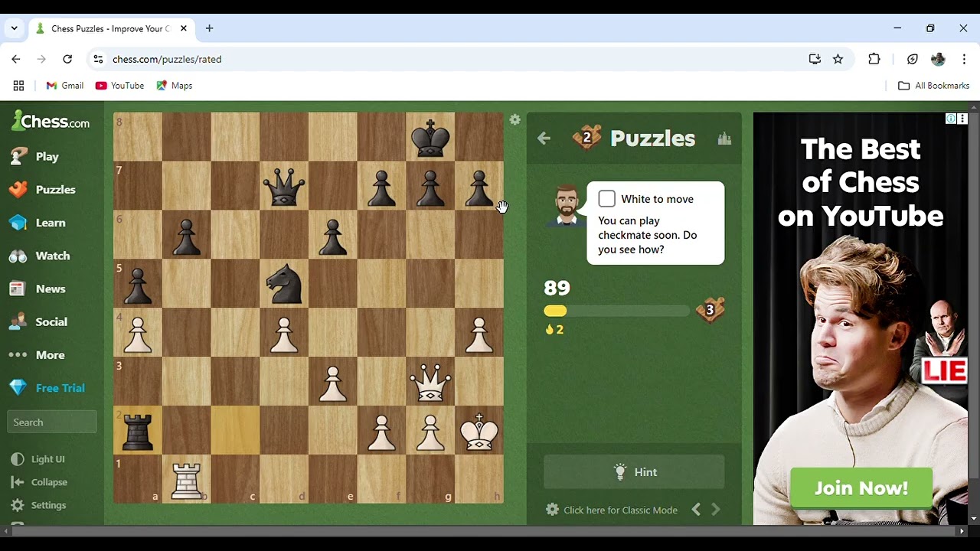980x551 pixels.
Task: Install app icon in address bar
Action: pyautogui.click(x=815, y=59)
